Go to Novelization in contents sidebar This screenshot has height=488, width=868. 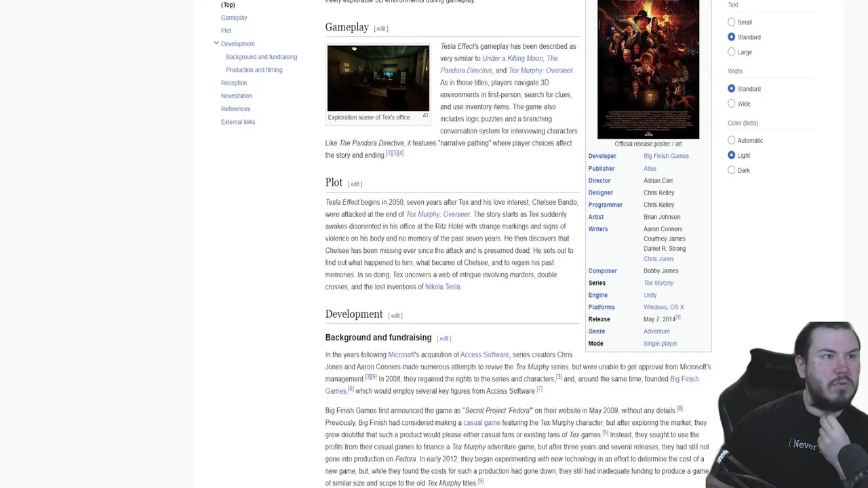237,96
